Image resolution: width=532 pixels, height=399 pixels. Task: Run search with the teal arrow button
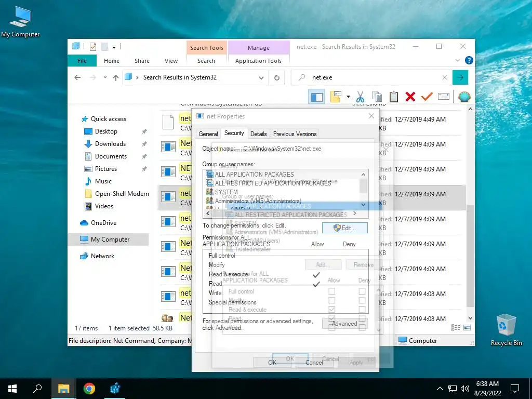coord(460,77)
